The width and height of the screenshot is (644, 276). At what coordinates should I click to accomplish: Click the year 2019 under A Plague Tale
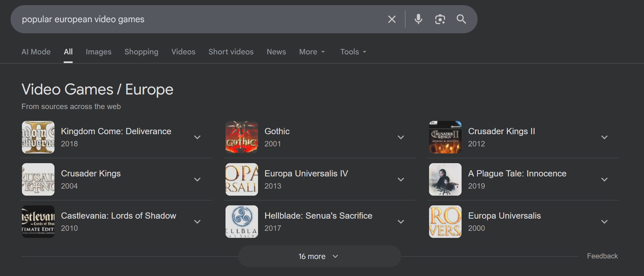tap(476, 186)
